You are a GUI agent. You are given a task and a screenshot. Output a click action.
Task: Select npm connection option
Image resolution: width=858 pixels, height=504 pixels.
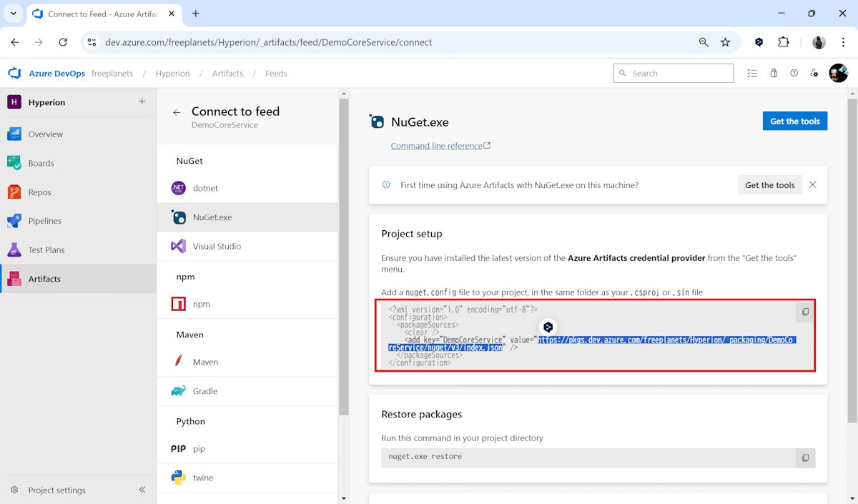pos(247,304)
